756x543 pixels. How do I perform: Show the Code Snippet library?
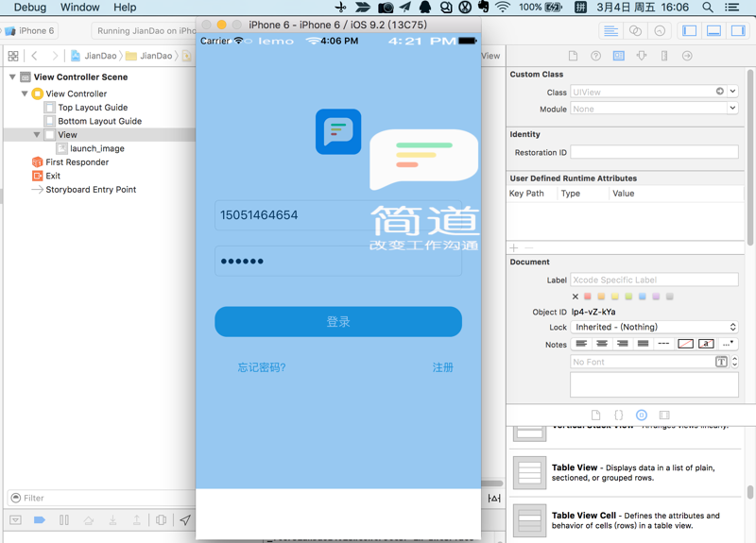tap(619, 415)
